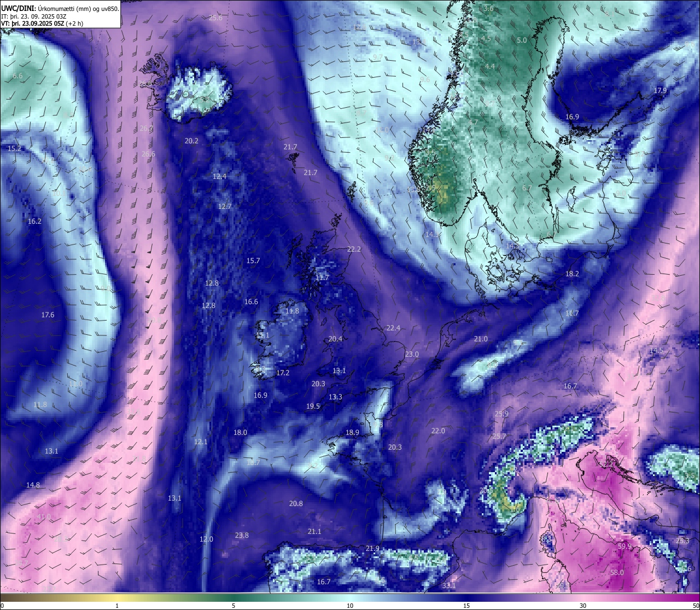Click the 16.6 map value
This screenshot has height=610, width=700.
tap(251, 301)
